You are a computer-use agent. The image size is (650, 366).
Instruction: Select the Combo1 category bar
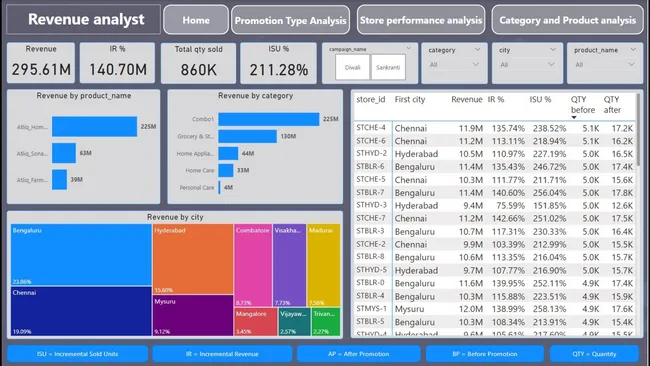click(269, 119)
